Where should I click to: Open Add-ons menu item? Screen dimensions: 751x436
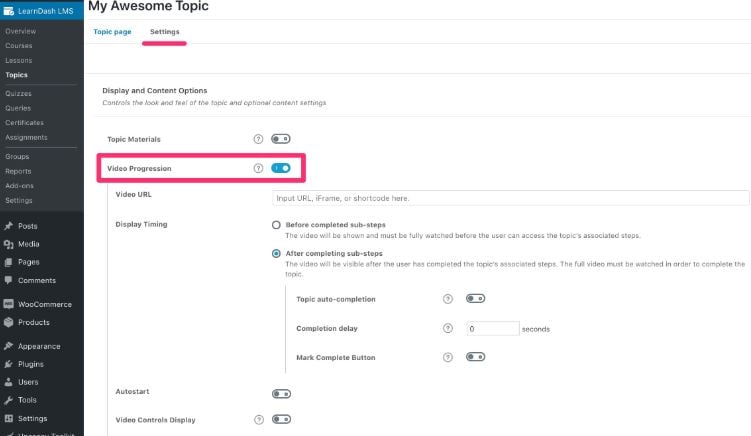click(x=20, y=185)
